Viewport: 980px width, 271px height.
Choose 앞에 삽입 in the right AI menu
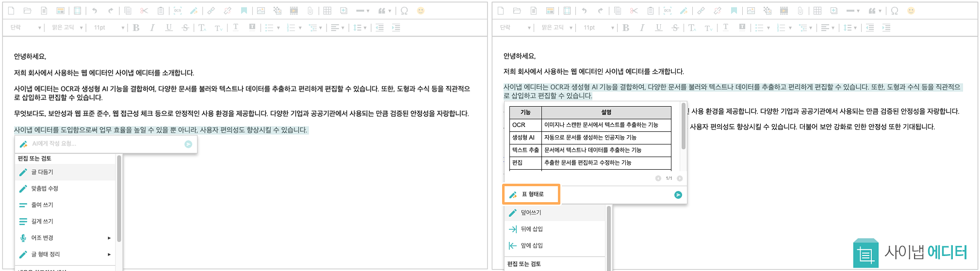click(x=555, y=246)
